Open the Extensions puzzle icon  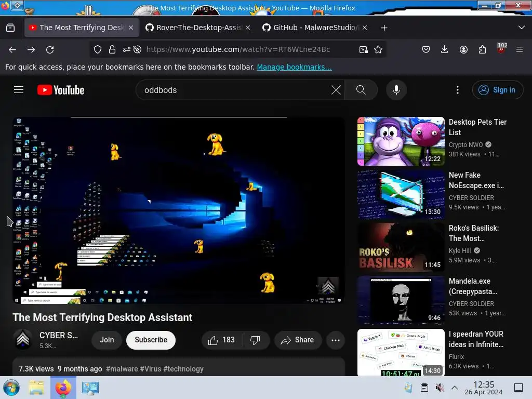click(x=482, y=49)
